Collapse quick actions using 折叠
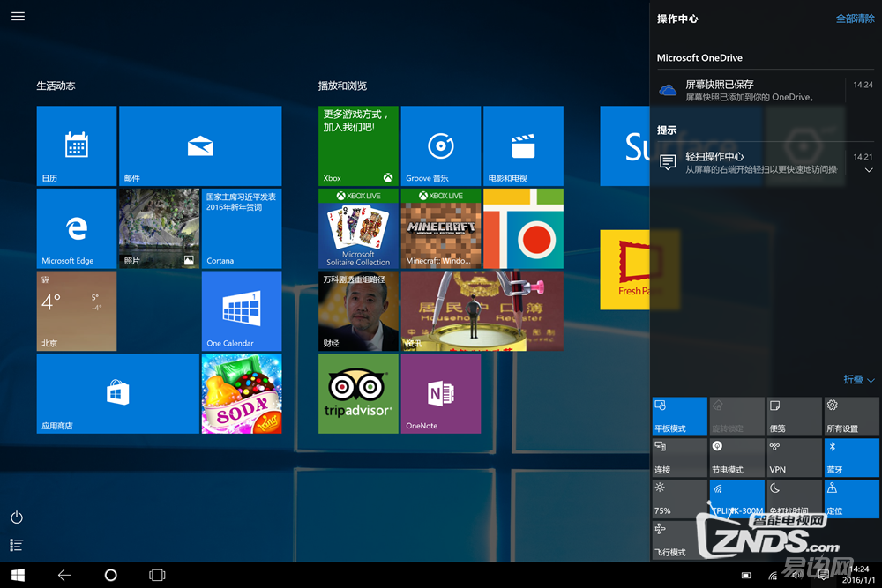882x588 pixels. tap(858, 380)
